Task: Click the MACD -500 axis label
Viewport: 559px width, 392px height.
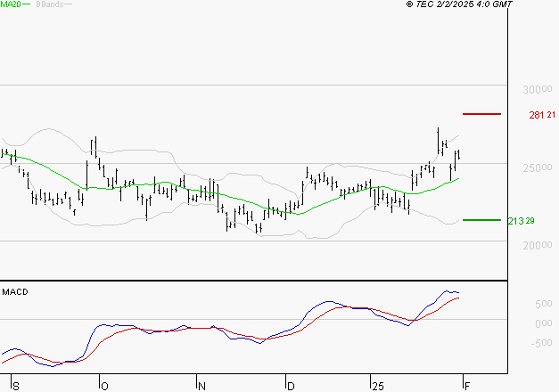Action: click(x=541, y=343)
